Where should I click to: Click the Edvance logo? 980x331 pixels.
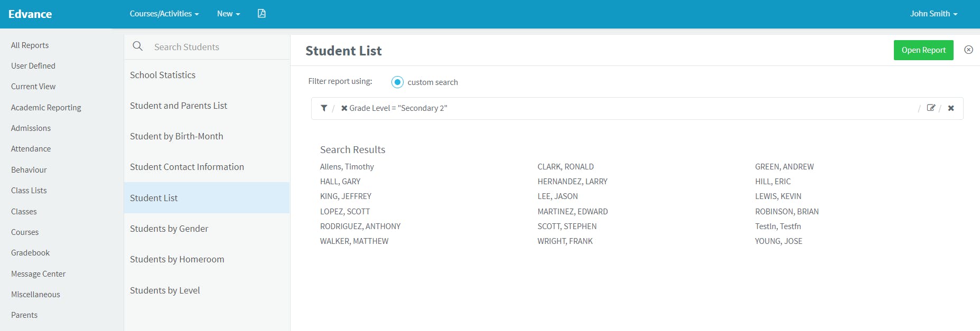point(30,14)
